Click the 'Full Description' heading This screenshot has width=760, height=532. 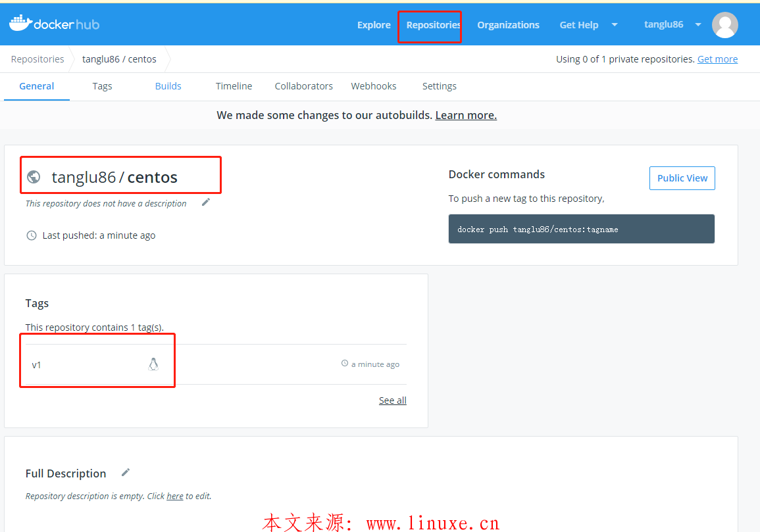[65, 473]
